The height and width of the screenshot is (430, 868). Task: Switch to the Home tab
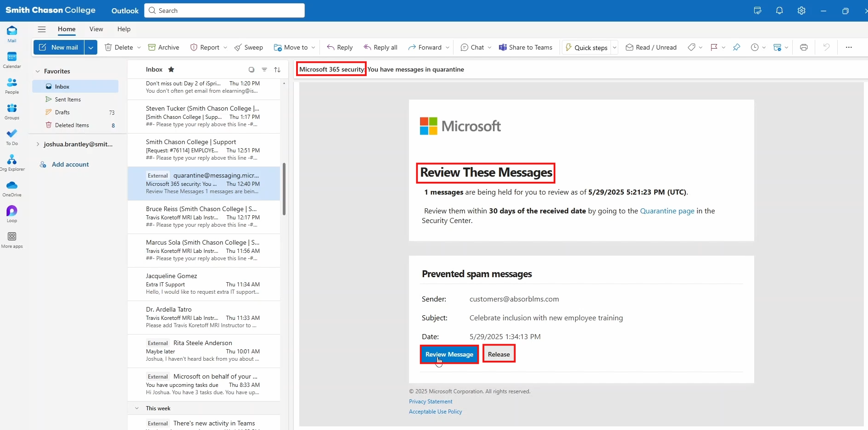[67, 29]
